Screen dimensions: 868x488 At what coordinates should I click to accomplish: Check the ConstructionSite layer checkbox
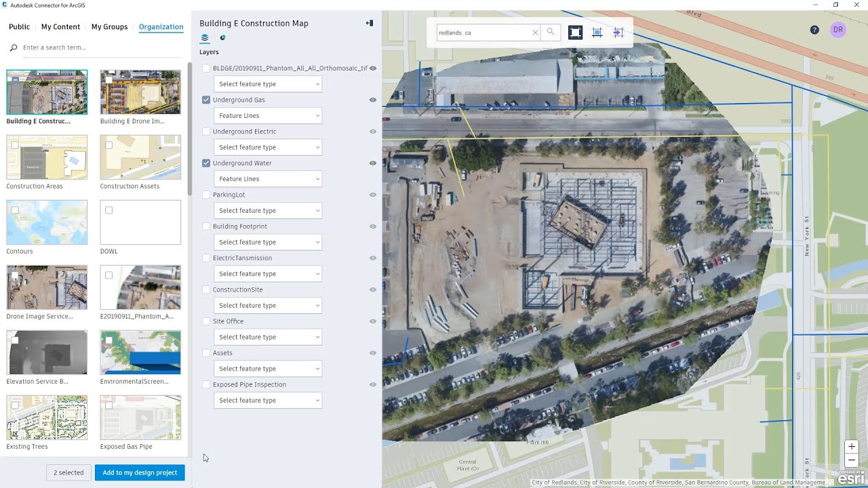[206, 289]
